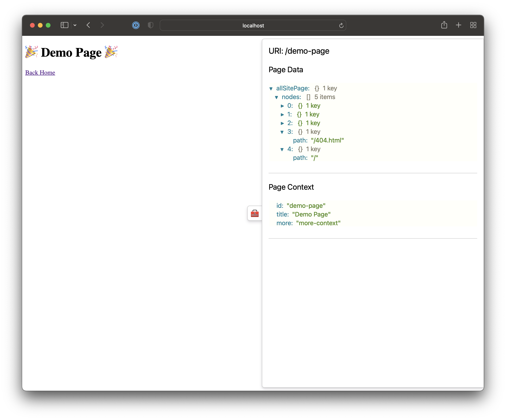Collapse the allSitePage tree node
Viewport: 506px width, 420px height.
click(271, 89)
